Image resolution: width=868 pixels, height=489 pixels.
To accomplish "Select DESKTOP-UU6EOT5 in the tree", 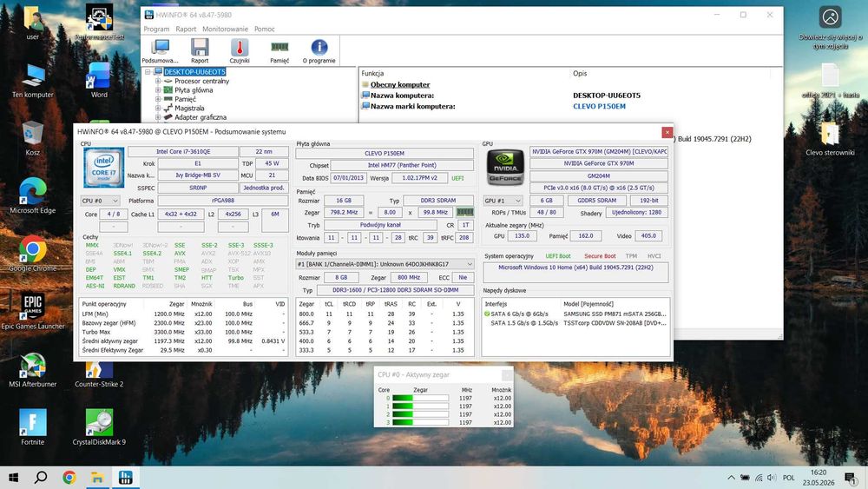I will (x=194, y=72).
